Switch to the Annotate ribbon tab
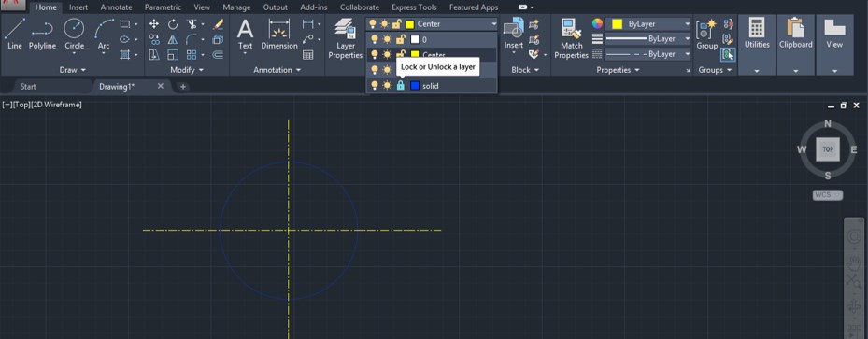Image resolution: width=868 pixels, height=339 pixels. 116,7
